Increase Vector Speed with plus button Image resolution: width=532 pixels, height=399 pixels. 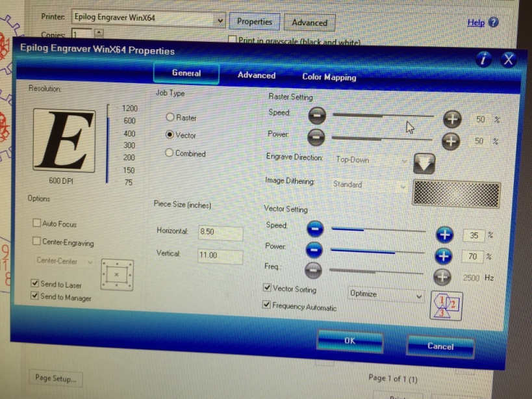click(x=444, y=235)
